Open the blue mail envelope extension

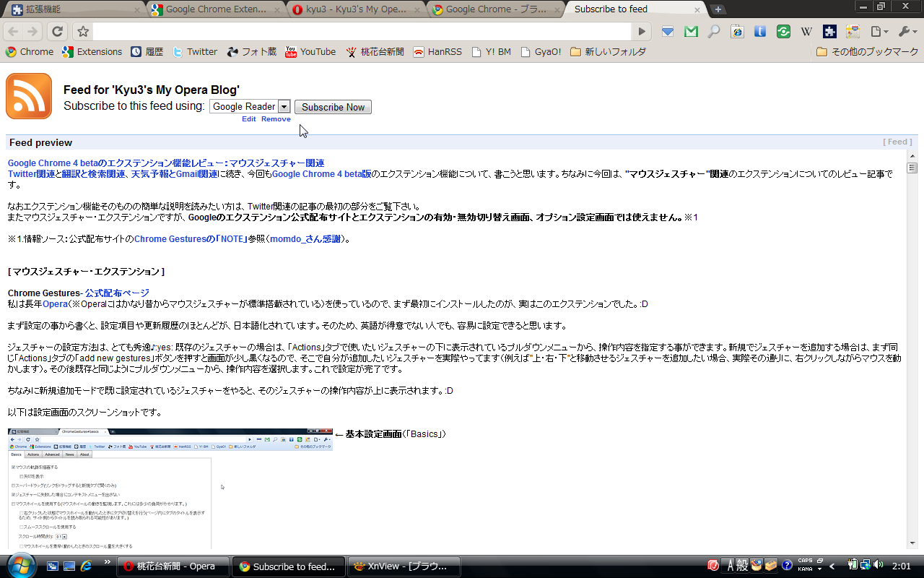[x=668, y=32]
